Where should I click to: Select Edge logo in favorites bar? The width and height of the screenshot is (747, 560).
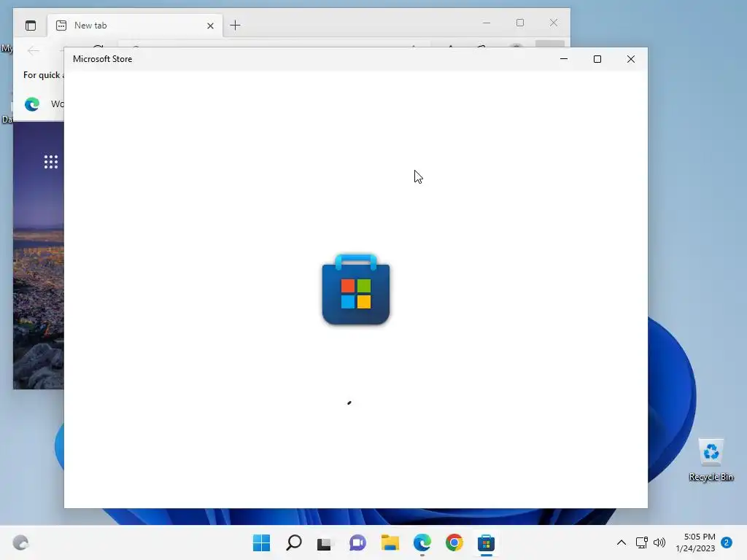pyautogui.click(x=32, y=104)
